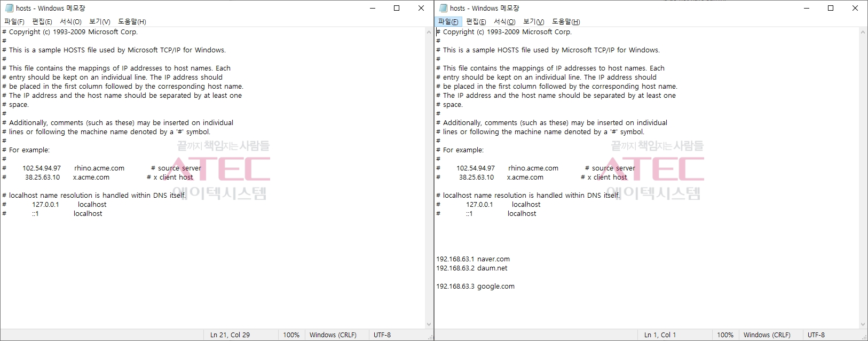Click 'Windows (CRLF)' in right status bar
The image size is (868, 341).
click(767, 335)
